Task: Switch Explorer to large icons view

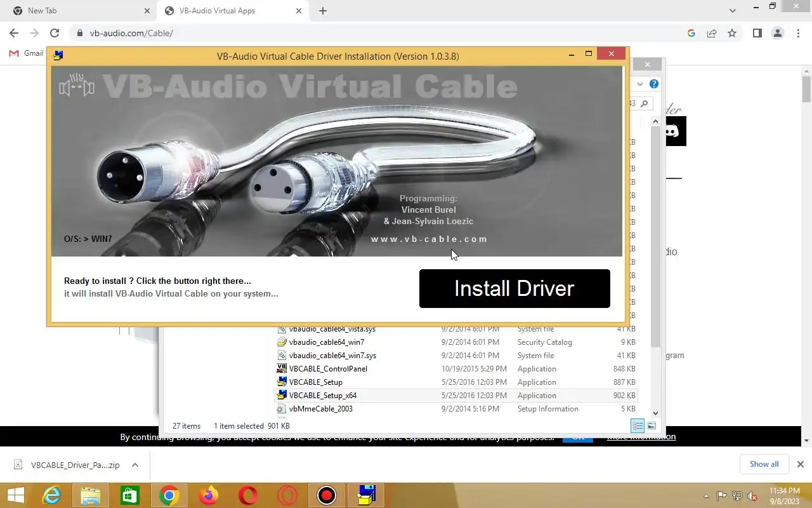Action: 651,426
